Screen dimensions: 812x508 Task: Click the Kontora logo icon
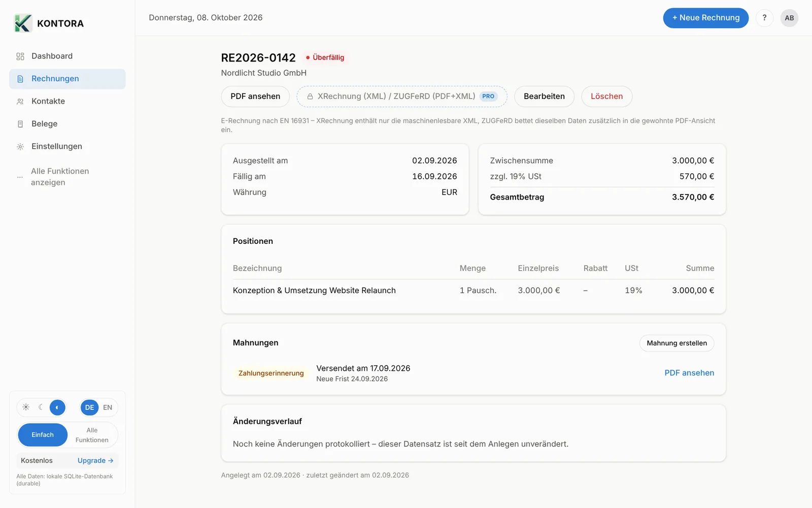coord(23,23)
